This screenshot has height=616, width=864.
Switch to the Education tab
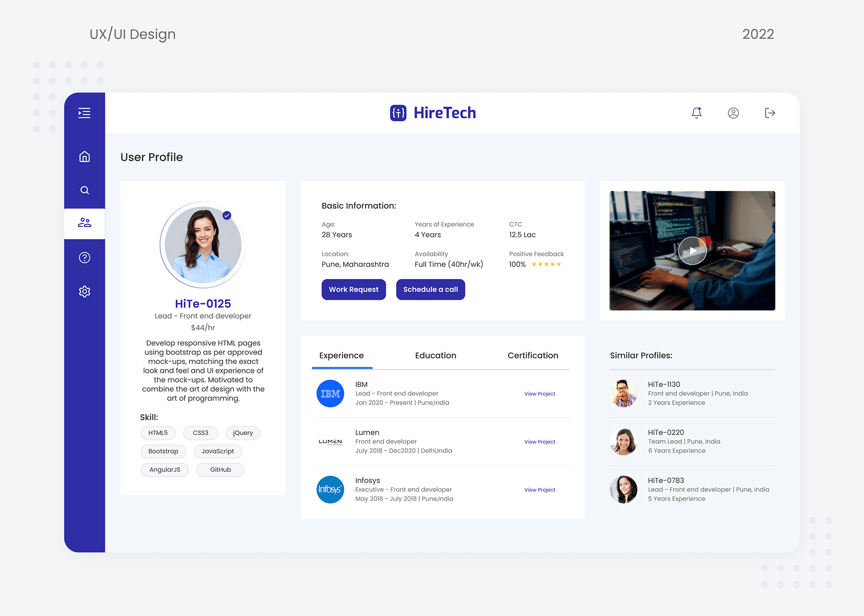435,355
